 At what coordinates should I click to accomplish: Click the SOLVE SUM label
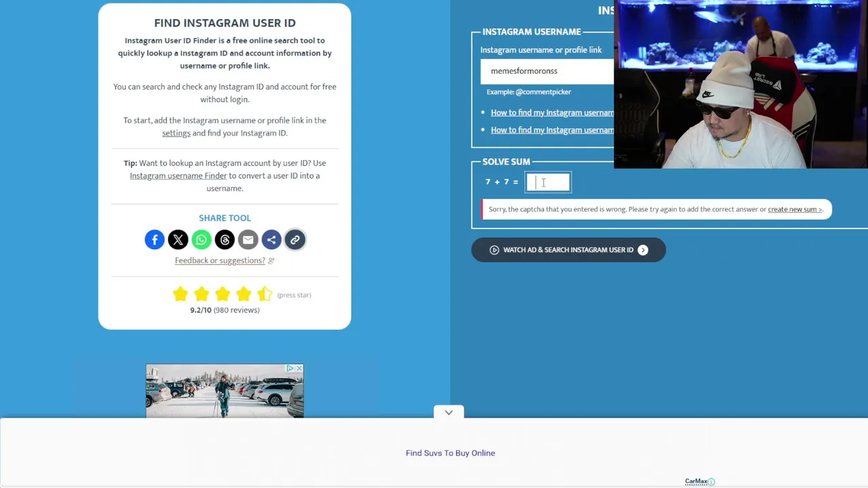(507, 162)
